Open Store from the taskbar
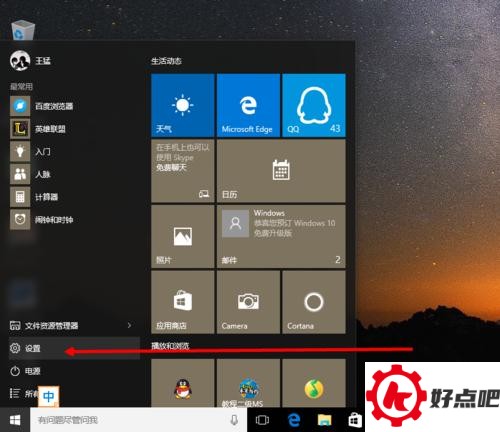Screen dimensions: 500x432 coord(355,420)
